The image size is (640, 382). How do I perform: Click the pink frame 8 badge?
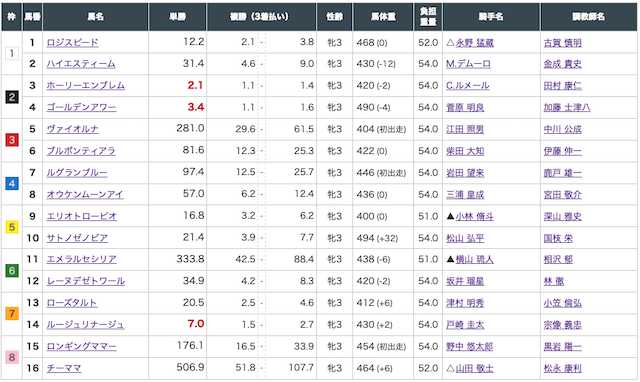click(x=11, y=357)
